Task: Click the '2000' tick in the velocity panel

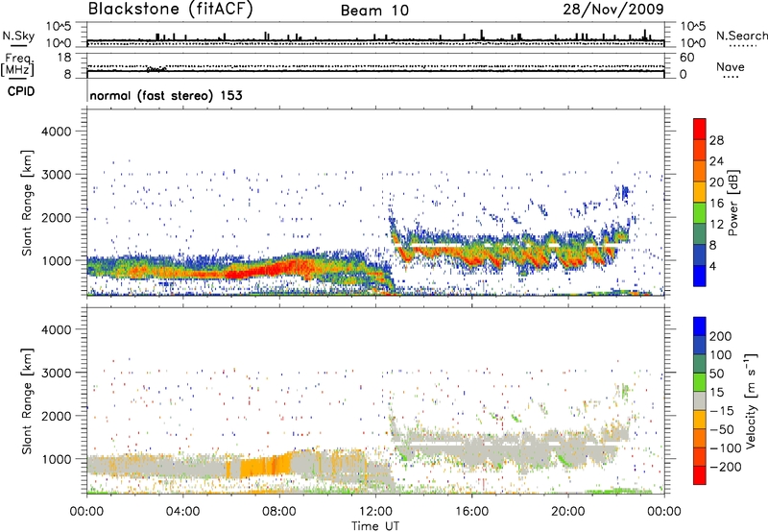Action: pos(56,416)
